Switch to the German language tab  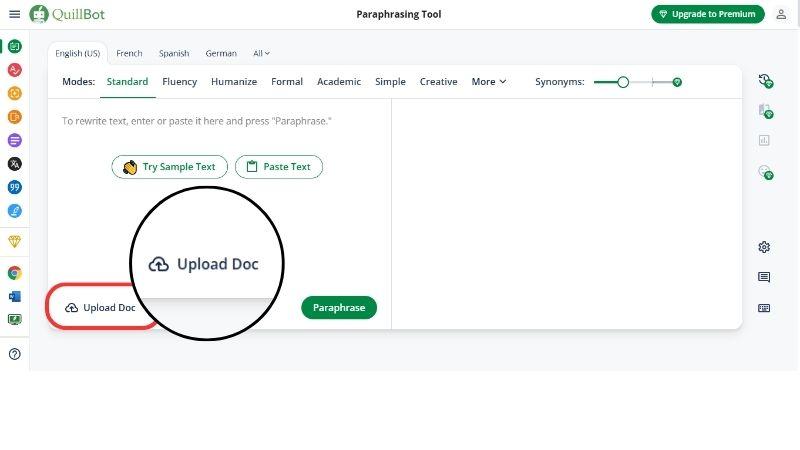(221, 53)
